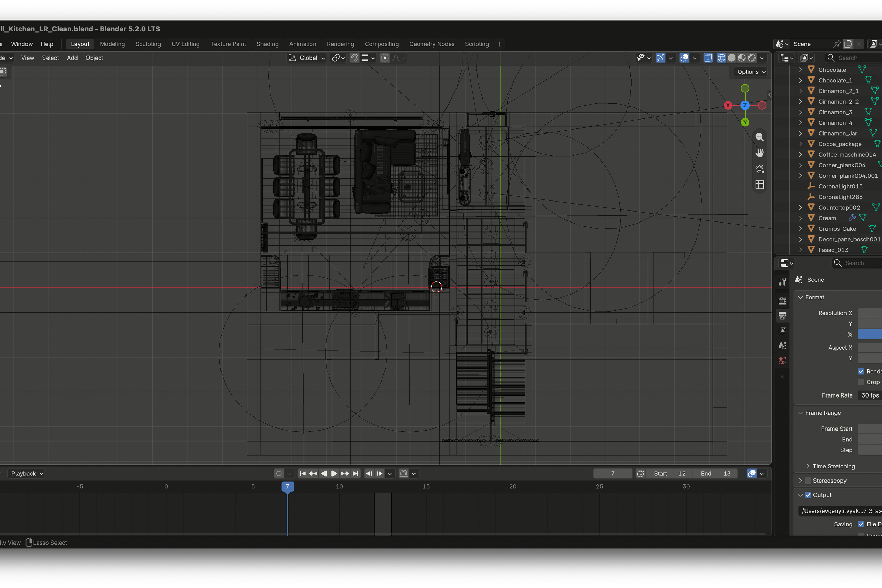Toggle the Crop to render region checkbox
Screen dimensions: 882x588
tap(861, 382)
